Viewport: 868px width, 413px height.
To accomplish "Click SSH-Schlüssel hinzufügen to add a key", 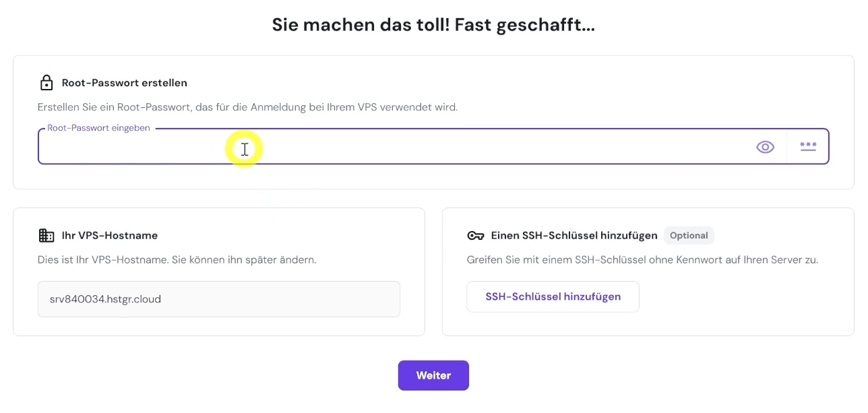I will 553,296.
